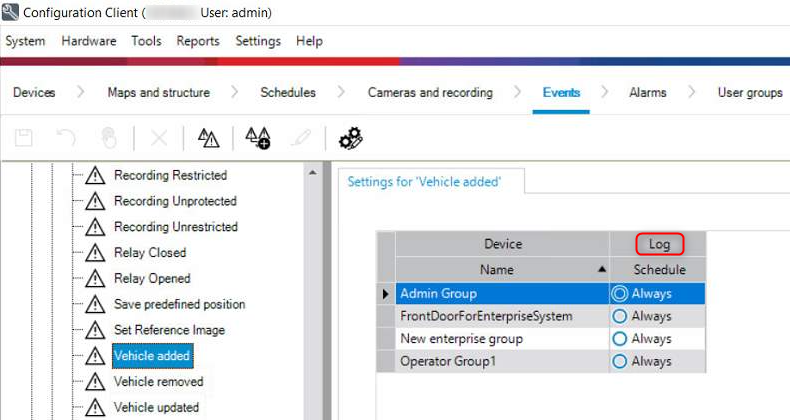
Task: Click the Undo arrow icon
Action: coord(67,138)
